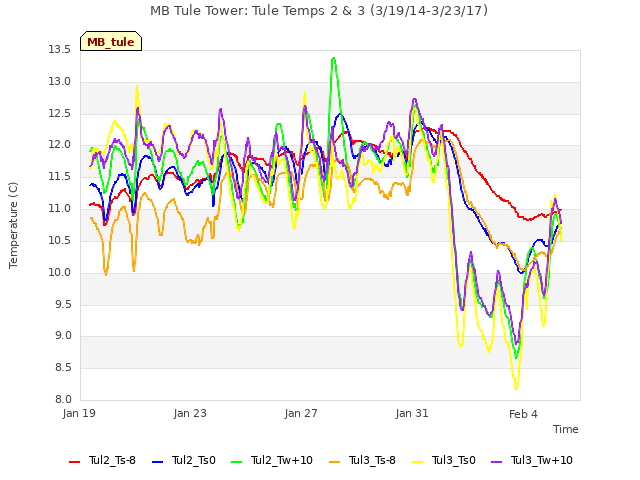This screenshot has width=640, height=480.
Task: Click the 12.0 y-axis value
Action: tap(60, 145)
